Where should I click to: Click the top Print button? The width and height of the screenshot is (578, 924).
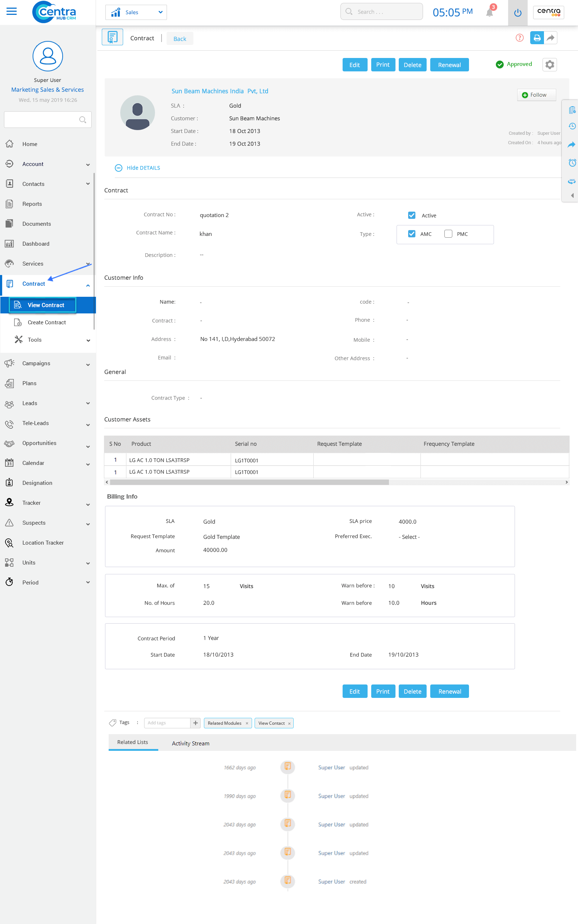coord(383,64)
